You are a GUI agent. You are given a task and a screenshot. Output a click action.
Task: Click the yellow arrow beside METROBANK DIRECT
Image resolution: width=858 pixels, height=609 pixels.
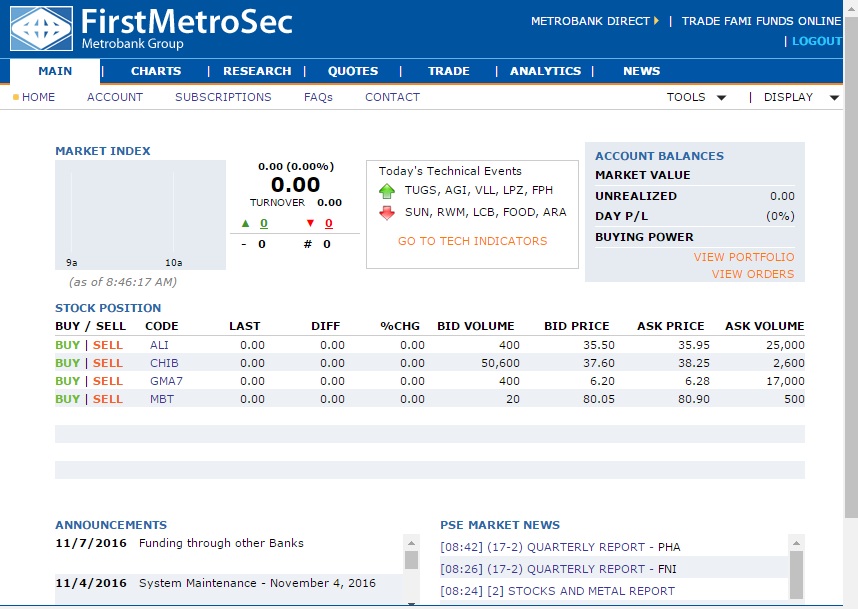point(655,20)
